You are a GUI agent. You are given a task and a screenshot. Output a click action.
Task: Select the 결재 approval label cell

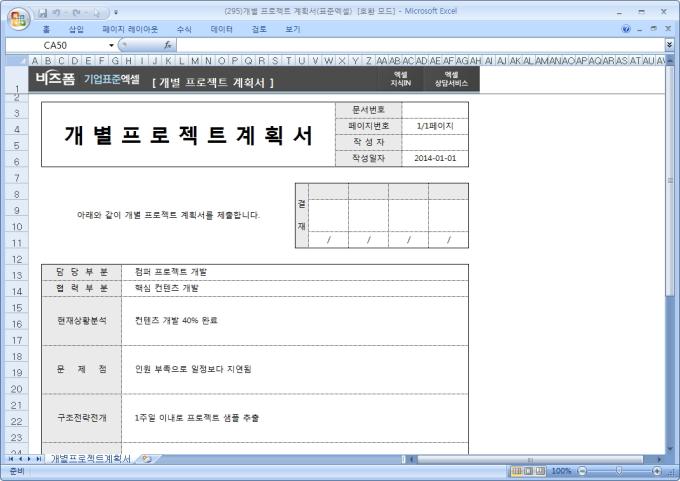click(x=301, y=215)
